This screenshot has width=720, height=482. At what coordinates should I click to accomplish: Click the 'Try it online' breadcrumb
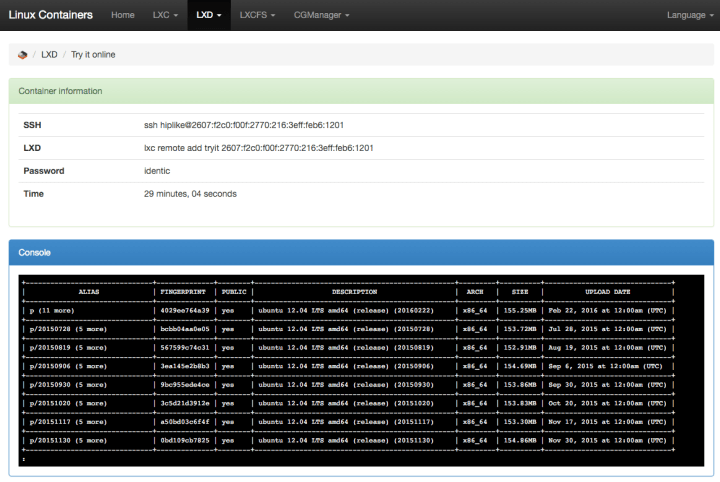pyautogui.click(x=93, y=55)
